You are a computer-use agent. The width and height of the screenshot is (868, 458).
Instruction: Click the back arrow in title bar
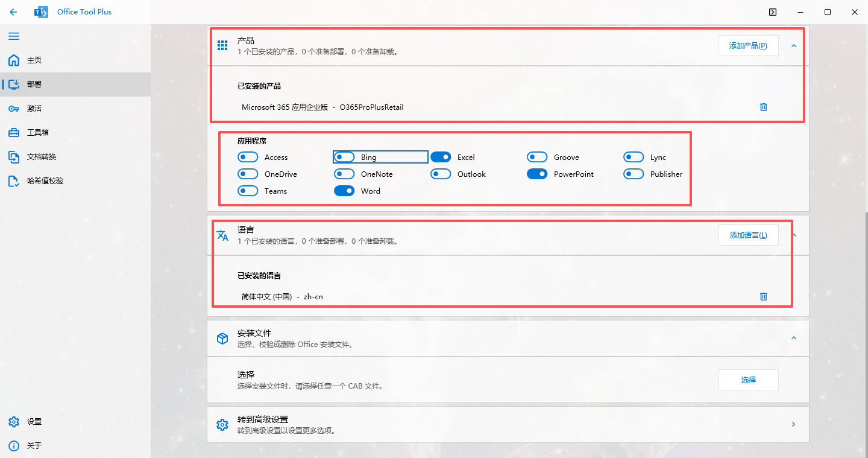(13, 12)
